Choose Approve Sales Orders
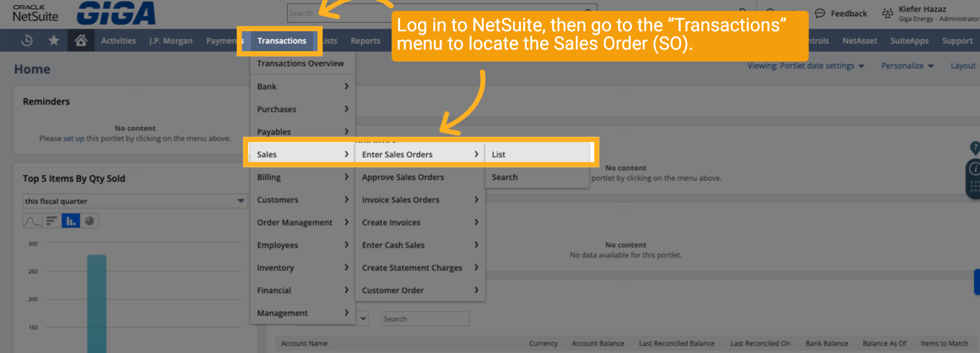 (x=420, y=177)
